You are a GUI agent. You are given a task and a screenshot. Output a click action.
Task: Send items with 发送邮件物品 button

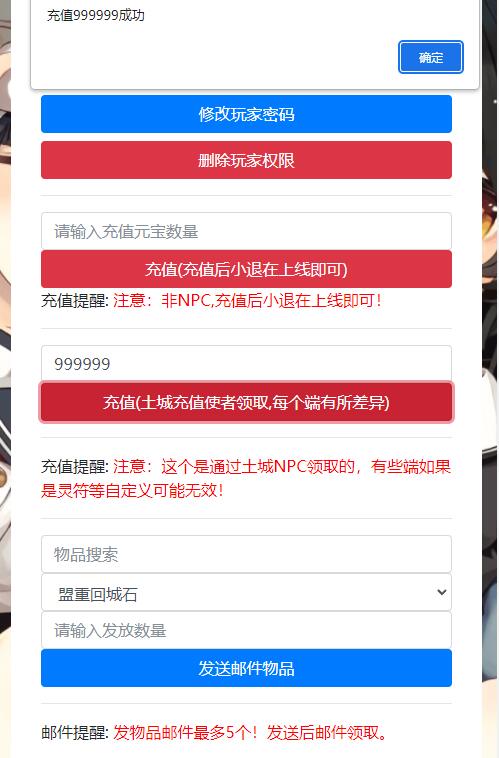(246, 668)
